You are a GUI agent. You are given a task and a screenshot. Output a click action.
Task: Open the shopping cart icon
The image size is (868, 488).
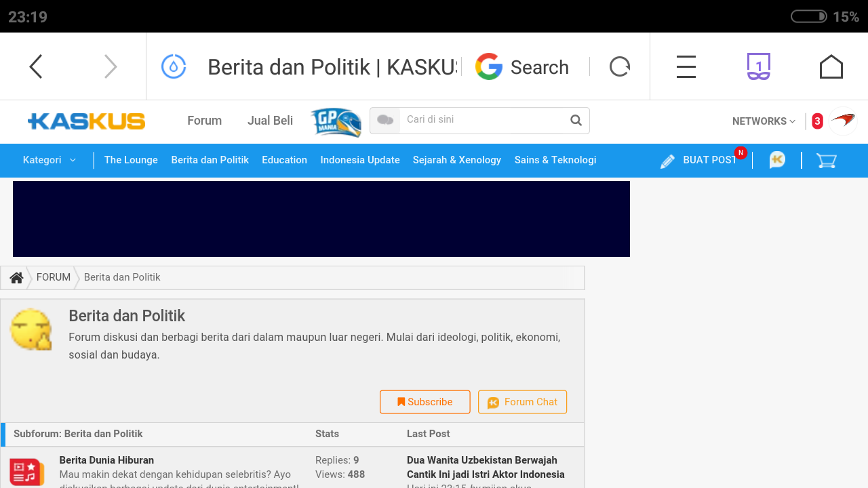(x=826, y=161)
